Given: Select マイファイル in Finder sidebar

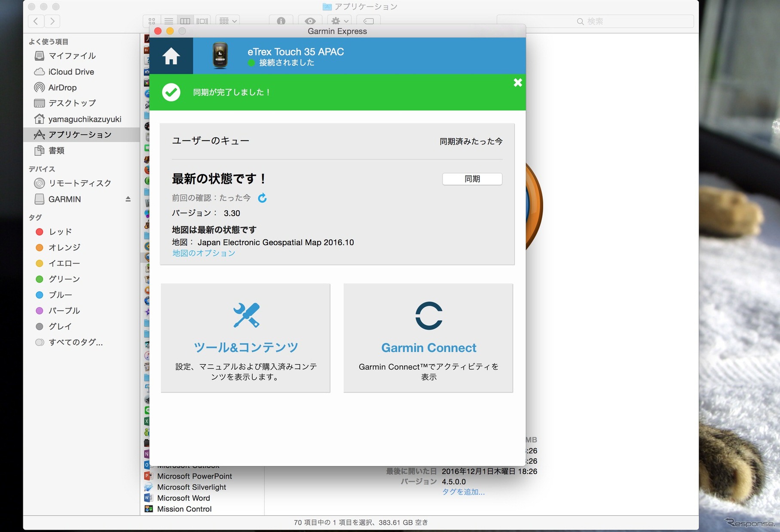Looking at the screenshot, I should pyautogui.click(x=82, y=56).
